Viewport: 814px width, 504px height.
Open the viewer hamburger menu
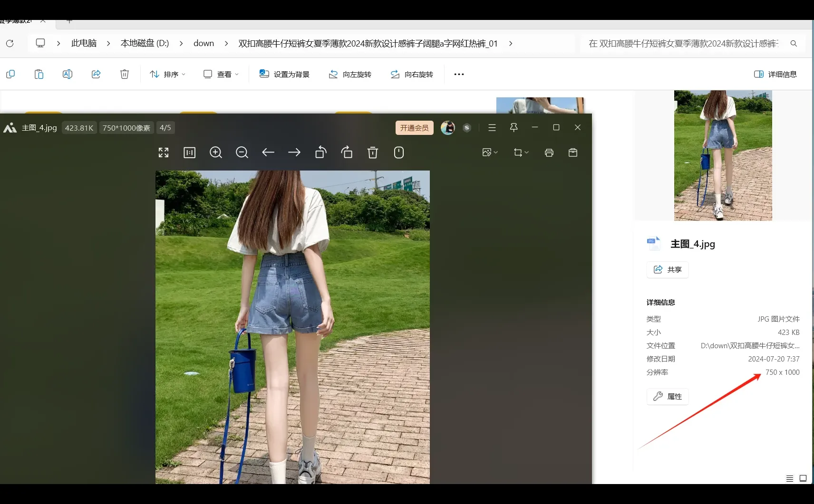(492, 127)
